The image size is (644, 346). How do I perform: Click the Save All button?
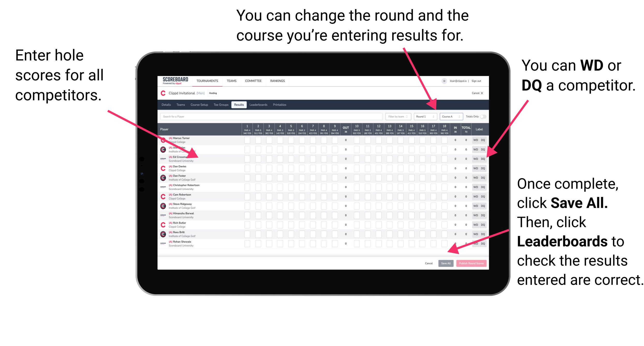445,263
